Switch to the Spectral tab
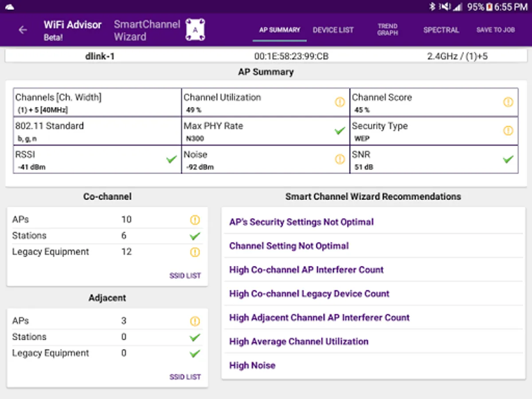The image size is (532, 399). [x=441, y=30]
